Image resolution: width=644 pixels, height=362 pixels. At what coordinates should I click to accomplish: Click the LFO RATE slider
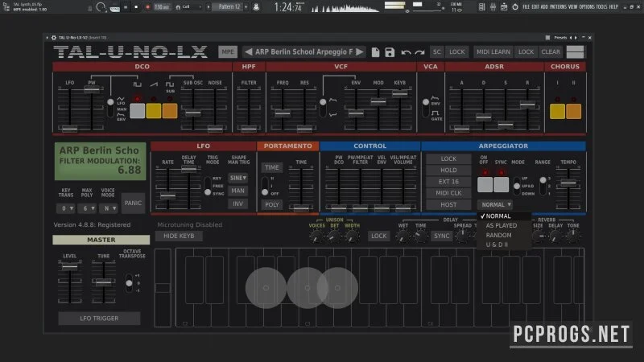pos(167,195)
